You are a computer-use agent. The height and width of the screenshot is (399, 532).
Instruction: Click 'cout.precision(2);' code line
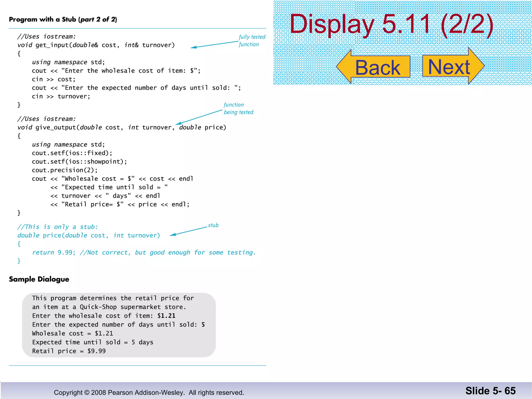(x=65, y=170)
